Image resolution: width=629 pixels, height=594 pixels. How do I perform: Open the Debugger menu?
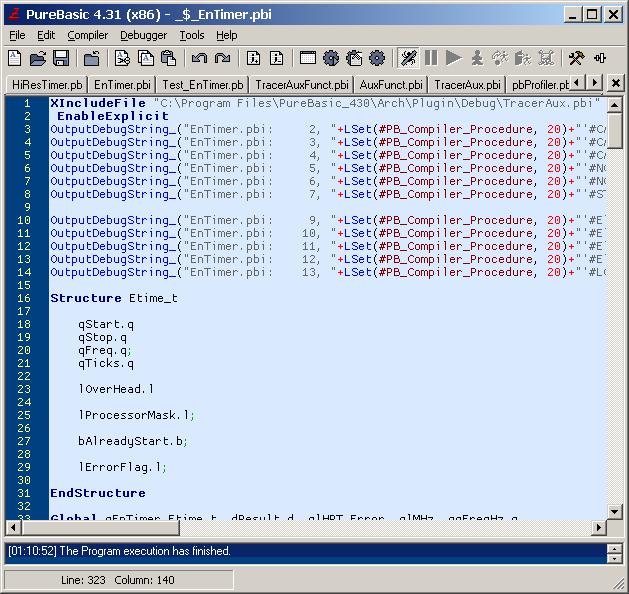click(143, 35)
